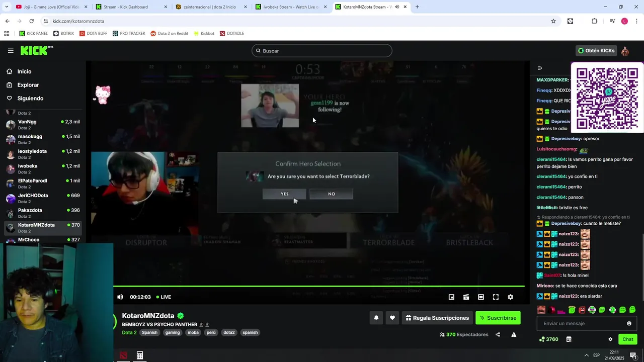This screenshot has height=362, width=644.
Task: Click the green Suscribirse button
Action: click(498, 318)
